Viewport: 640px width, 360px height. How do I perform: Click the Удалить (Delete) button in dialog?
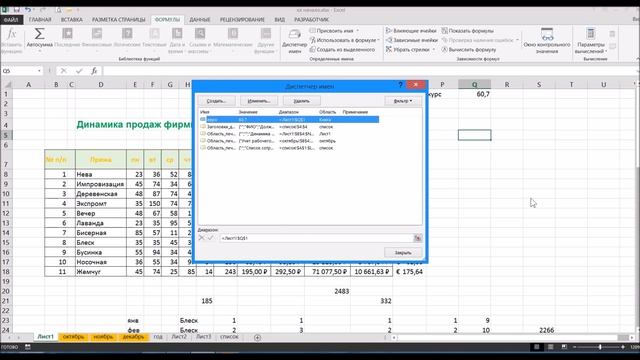coord(302,101)
